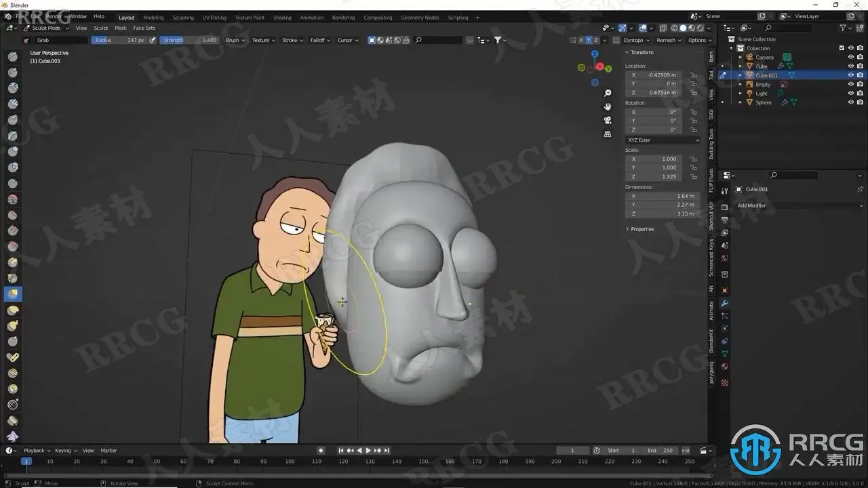Hide Cube.001 using its eye icon
Image resolution: width=868 pixels, height=488 pixels.
851,75
